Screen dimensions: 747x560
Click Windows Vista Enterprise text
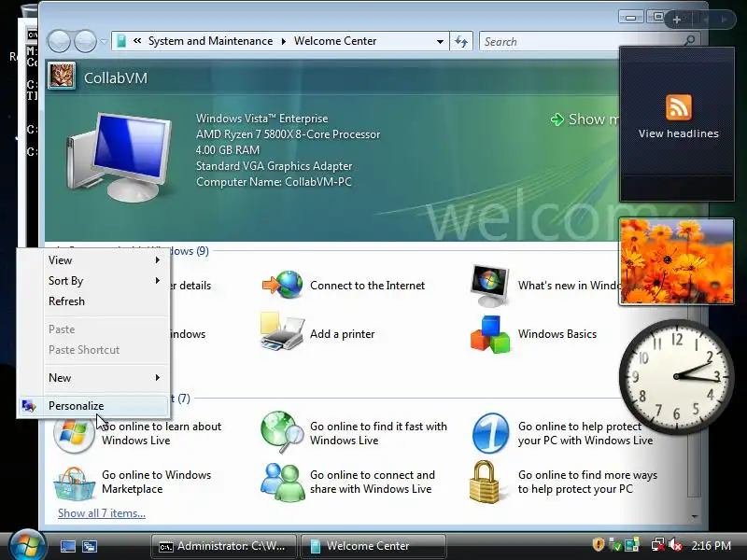pyautogui.click(x=262, y=119)
